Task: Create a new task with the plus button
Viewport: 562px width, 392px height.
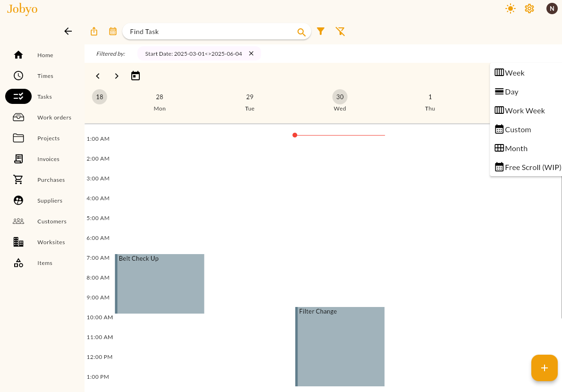Action: tap(544, 368)
